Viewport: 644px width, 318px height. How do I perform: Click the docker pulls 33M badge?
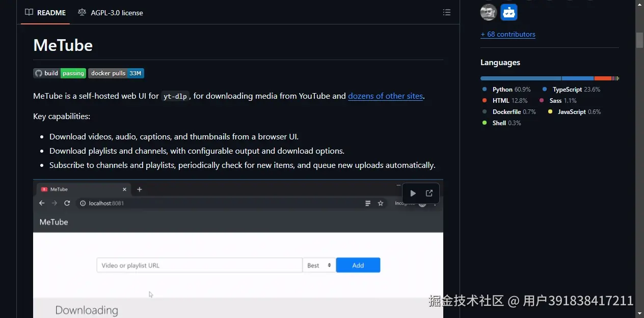116,73
